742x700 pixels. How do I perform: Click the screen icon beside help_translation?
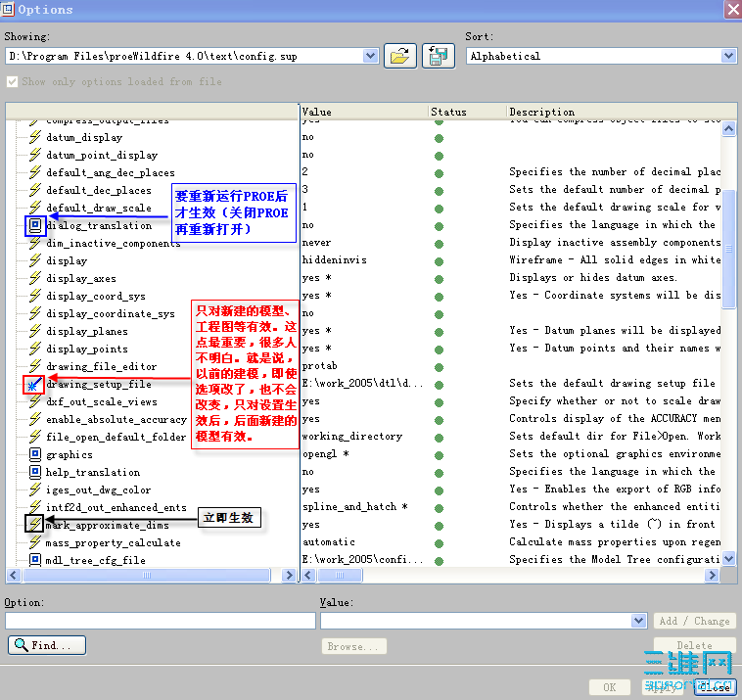[35, 472]
